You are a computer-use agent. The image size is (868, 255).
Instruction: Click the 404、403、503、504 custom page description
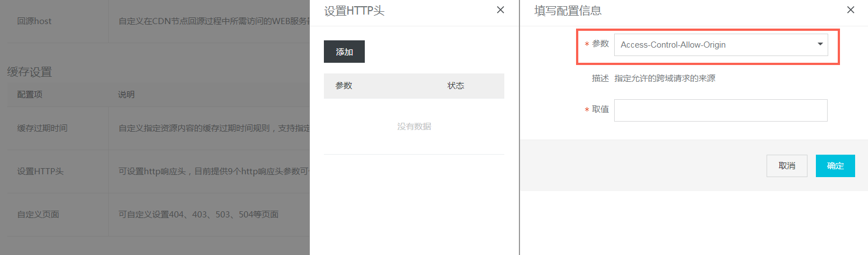pos(198,214)
